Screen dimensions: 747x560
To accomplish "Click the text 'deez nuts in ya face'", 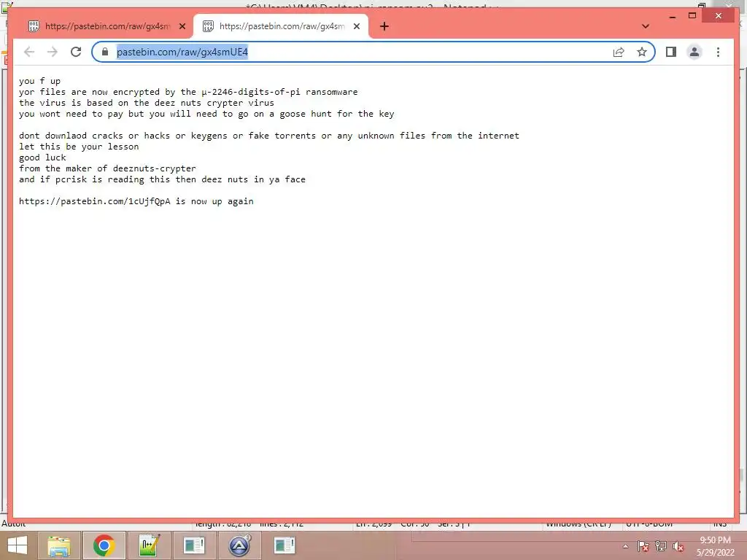I will pos(253,179).
